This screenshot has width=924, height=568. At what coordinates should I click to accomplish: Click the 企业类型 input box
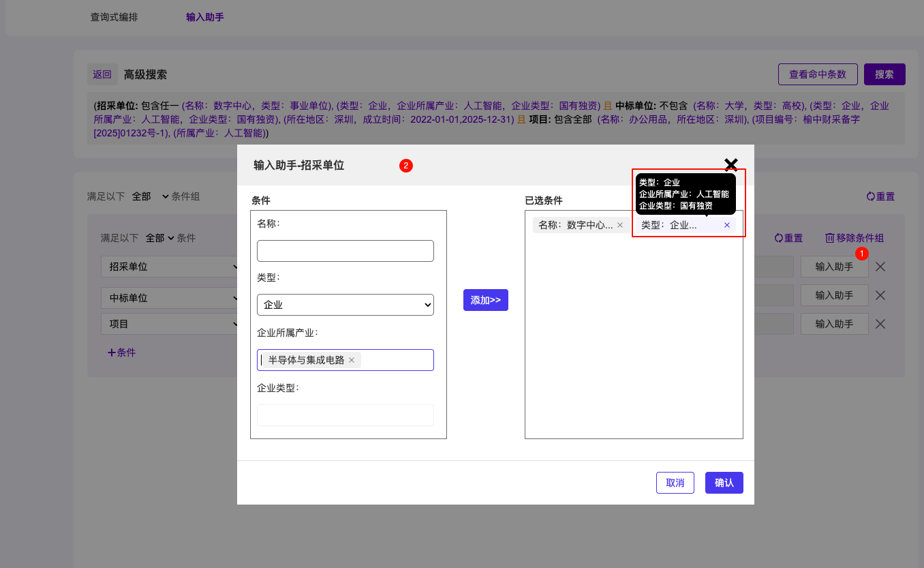345,415
